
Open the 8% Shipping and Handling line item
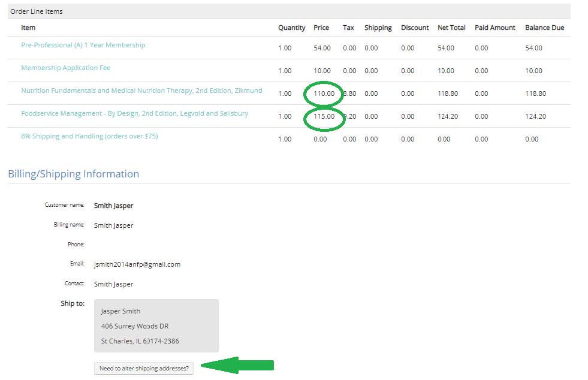(89, 137)
